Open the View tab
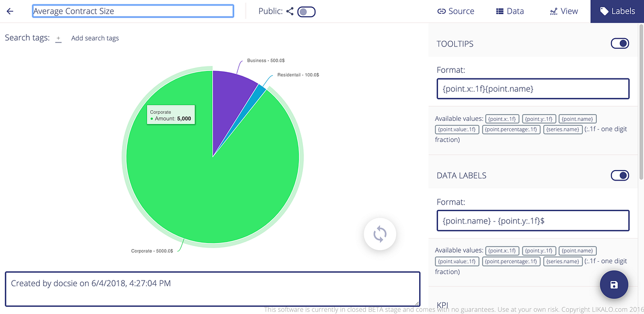 [x=563, y=11]
